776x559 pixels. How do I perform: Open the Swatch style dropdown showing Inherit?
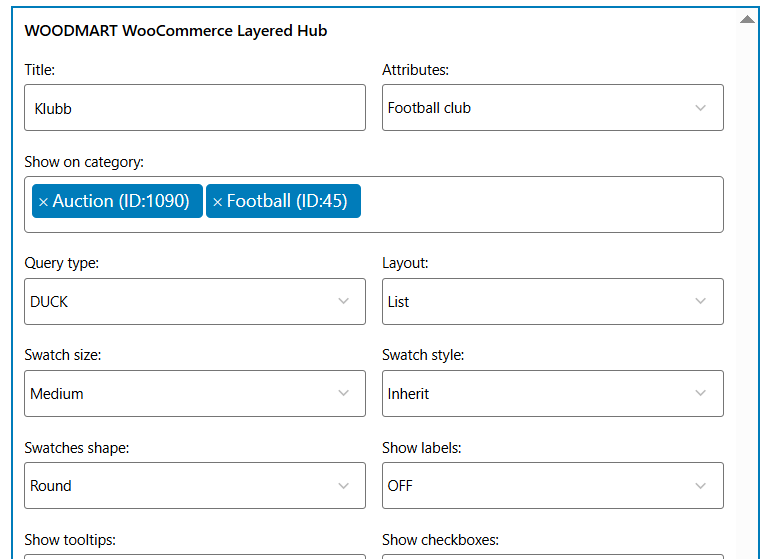click(553, 393)
